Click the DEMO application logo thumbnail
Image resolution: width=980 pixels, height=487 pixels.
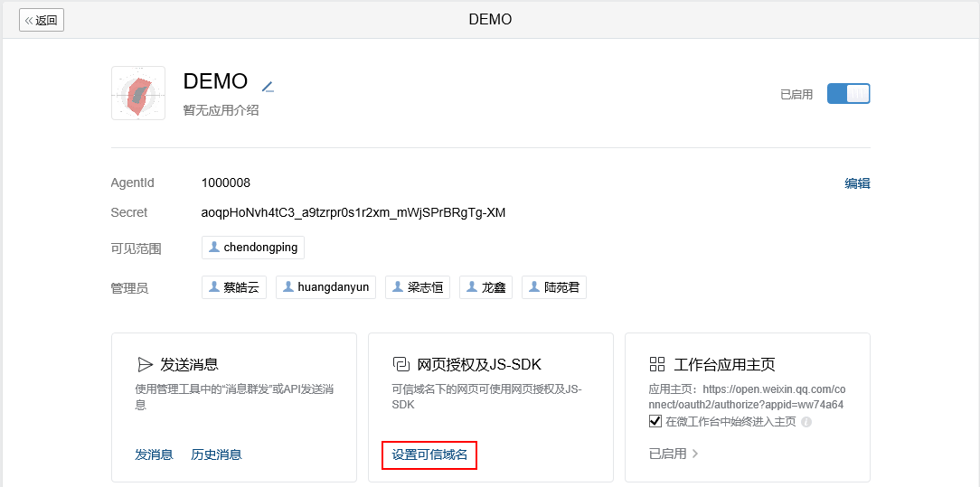click(x=138, y=93)
